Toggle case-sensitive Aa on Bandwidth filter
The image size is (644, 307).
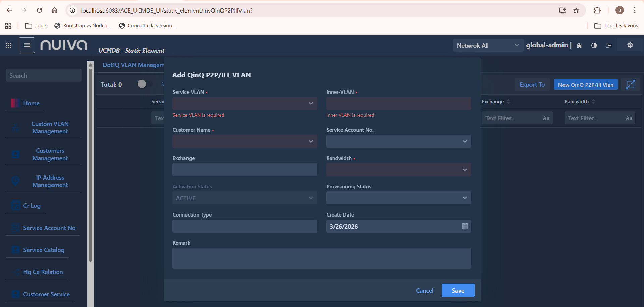coord(629,118)
